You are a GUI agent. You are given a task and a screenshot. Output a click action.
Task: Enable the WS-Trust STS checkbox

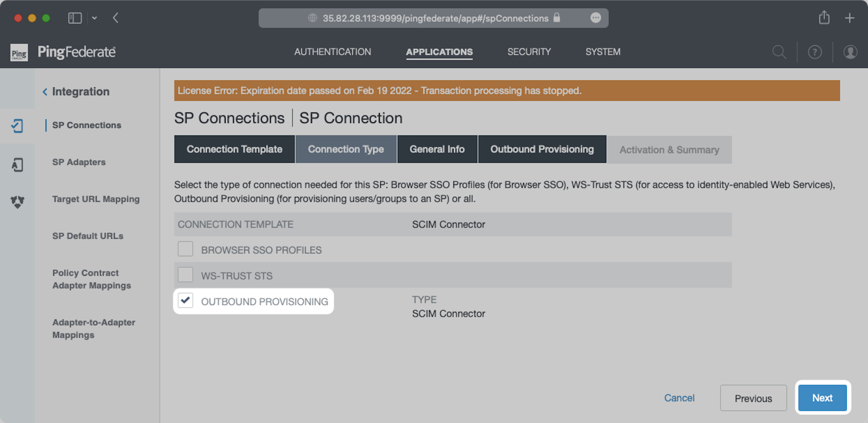(185, 275)
